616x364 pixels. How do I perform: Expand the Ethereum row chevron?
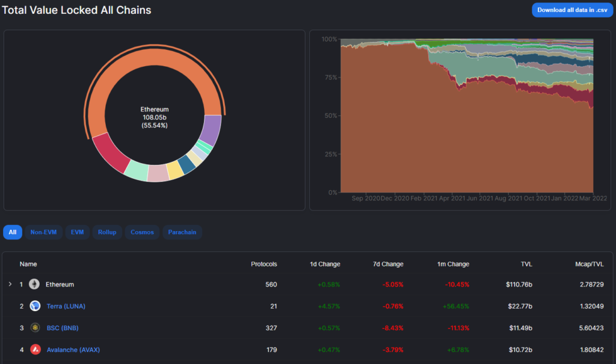pyautogui.click(x=10, y=284)
